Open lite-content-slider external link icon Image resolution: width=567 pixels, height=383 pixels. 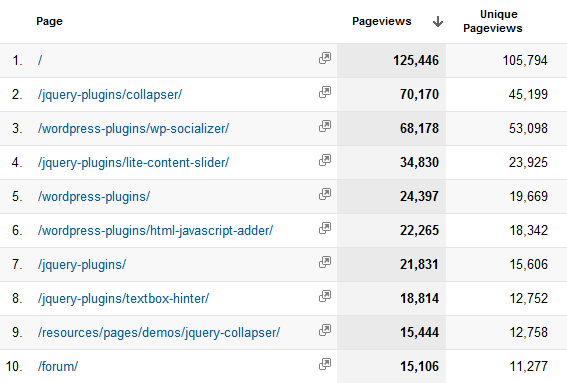click(x=325, y=160)
